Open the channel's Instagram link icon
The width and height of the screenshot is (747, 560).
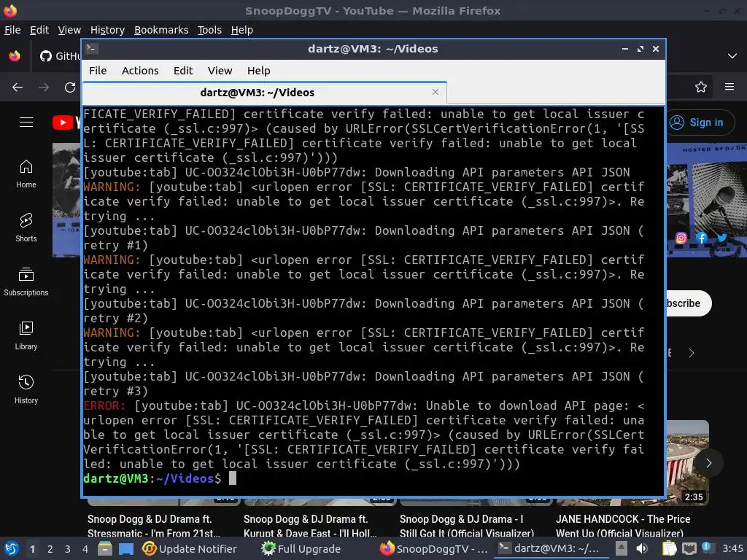(x=681, y=238)
